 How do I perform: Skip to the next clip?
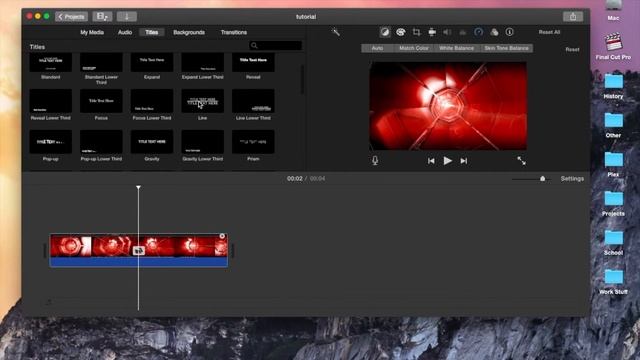[464, 161]
